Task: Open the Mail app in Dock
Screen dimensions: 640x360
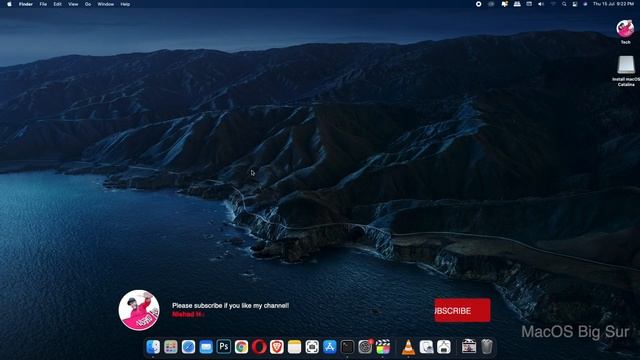Action: pos(206,347)
